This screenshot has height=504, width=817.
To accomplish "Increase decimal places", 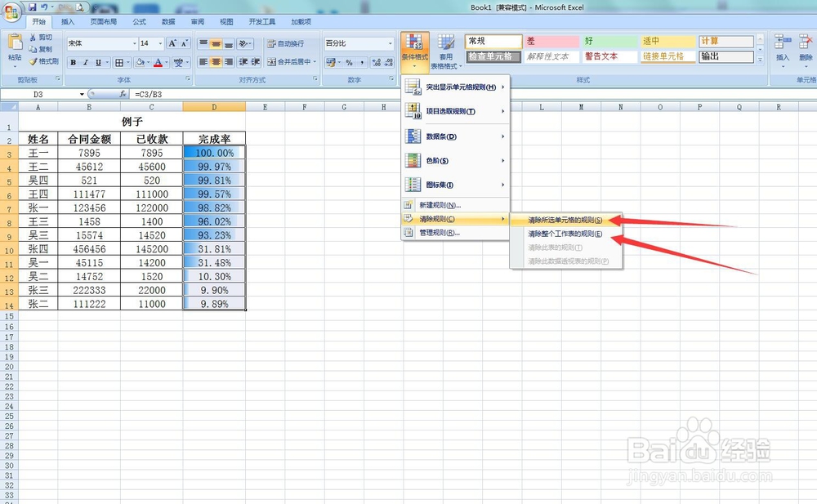I will click(376, 63).
